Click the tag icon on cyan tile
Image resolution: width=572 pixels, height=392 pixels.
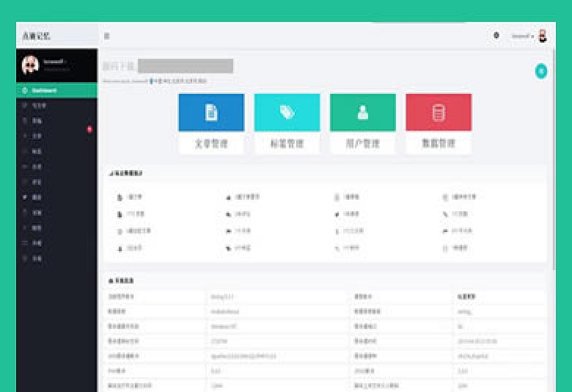point(287,112)
